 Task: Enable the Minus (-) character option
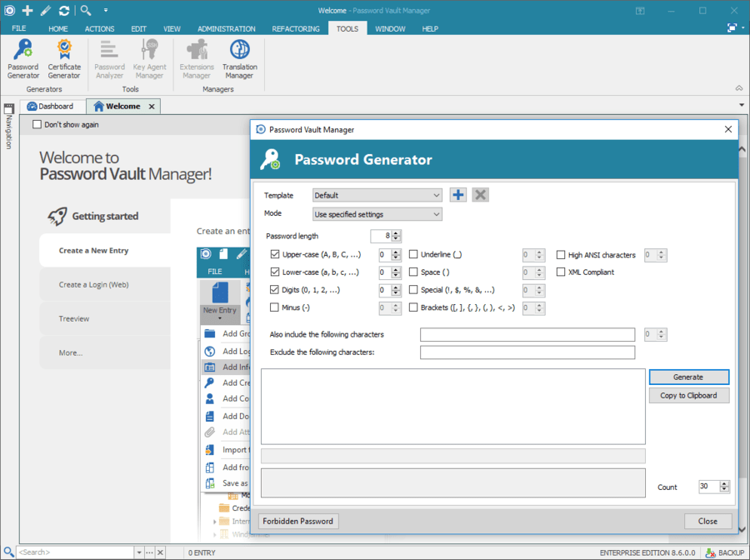(x=277, y=307)
